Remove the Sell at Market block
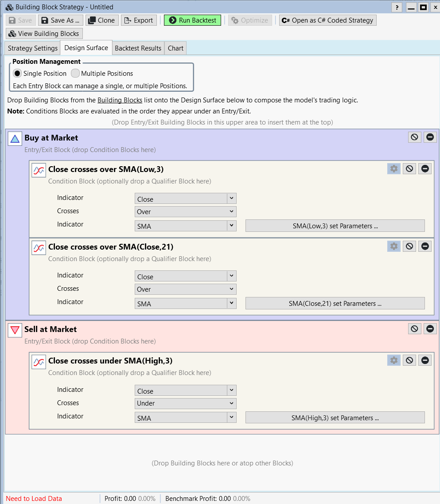The width and height of the screenshot is (440, 504). click(430, 328)
